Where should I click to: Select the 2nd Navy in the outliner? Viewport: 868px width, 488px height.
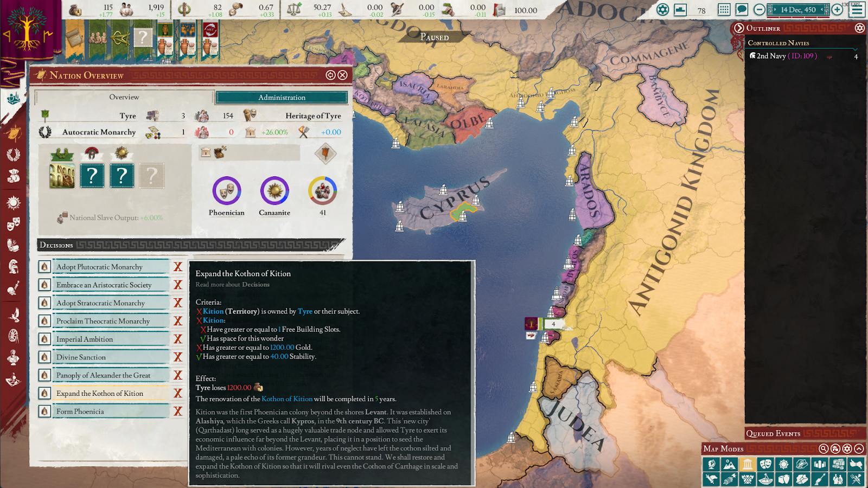[803, 56]
